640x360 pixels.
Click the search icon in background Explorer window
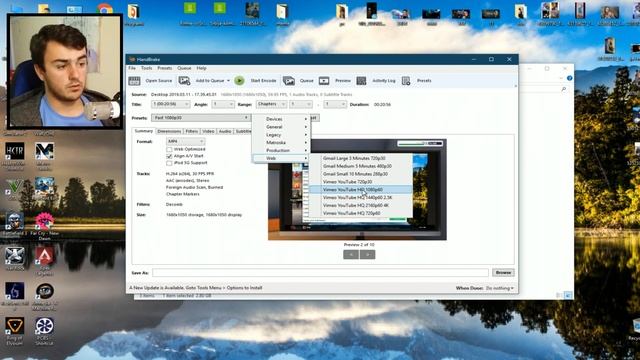pos(564,89)
